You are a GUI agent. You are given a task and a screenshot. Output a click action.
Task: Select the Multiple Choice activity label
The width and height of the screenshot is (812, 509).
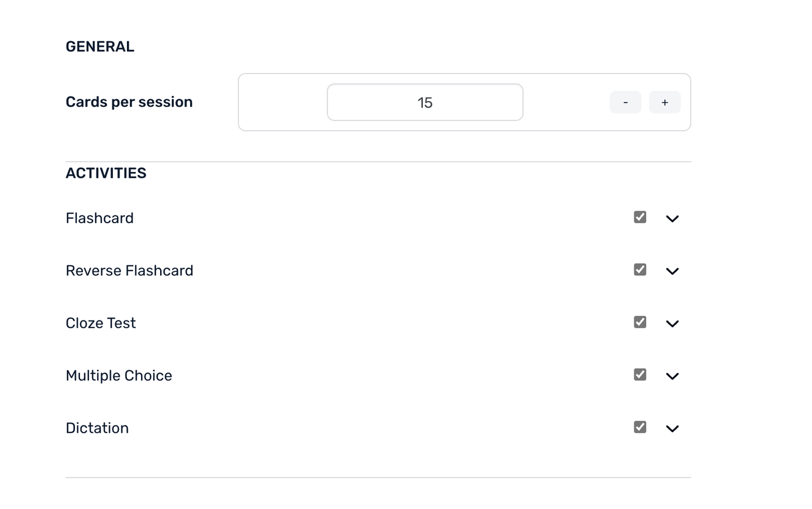tap(118, 376)
